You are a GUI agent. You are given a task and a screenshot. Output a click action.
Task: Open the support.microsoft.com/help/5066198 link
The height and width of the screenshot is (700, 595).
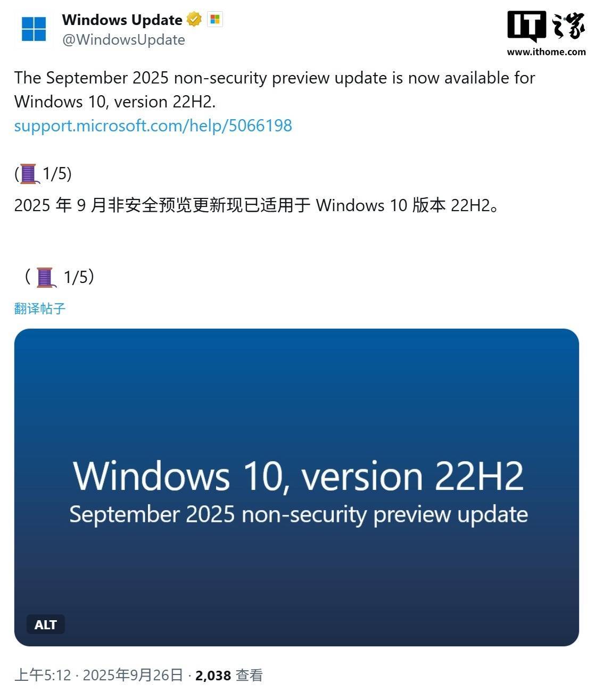153,126
